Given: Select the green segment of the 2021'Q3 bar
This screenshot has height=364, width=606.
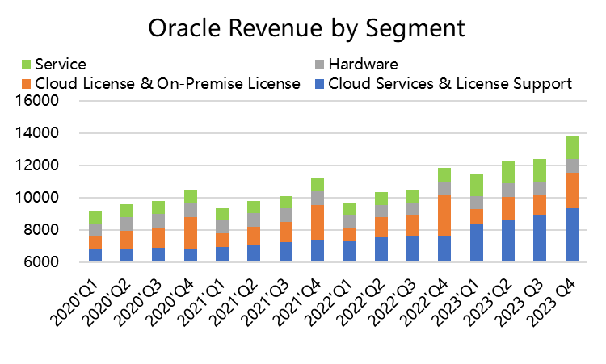Looking at the screenshot, I should (286, 203).
